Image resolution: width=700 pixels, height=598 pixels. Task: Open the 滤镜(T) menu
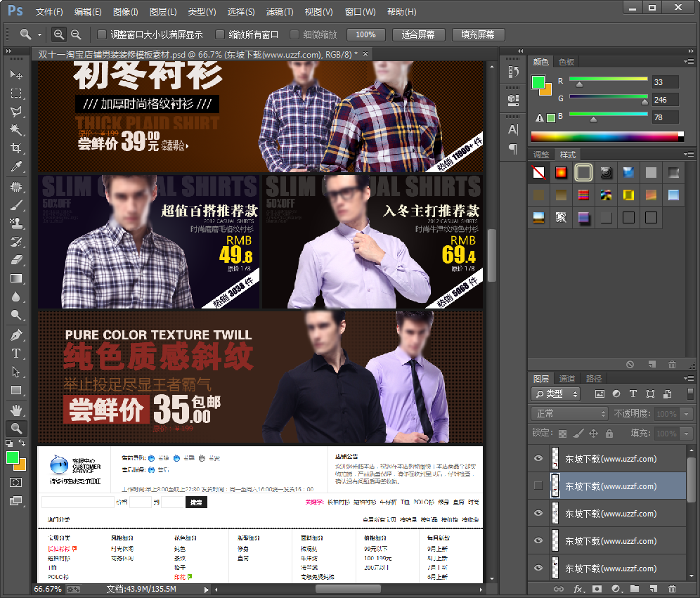point(280,12)
